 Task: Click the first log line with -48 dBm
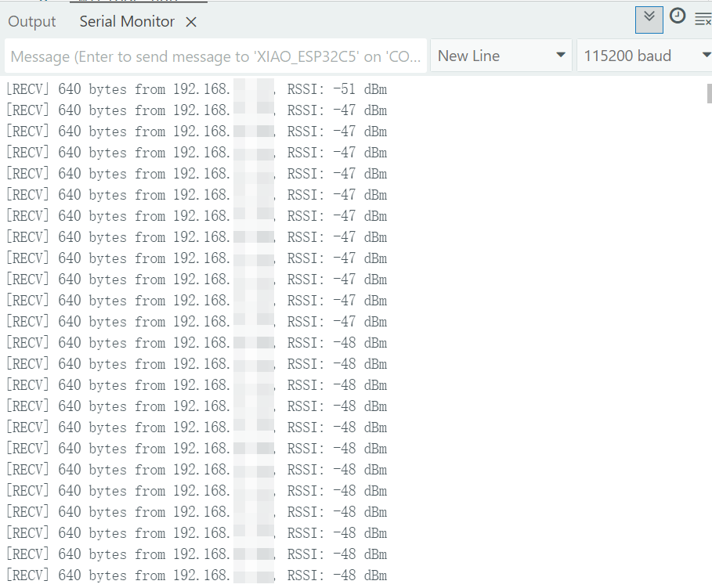(x=196, y=343)
